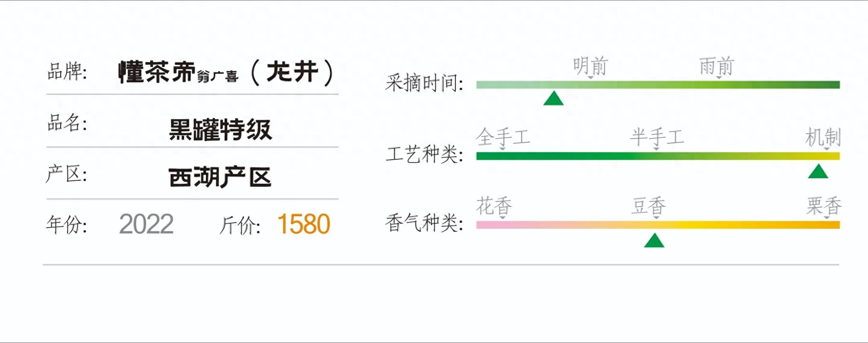Click the green triangle under 香气种类 bar
Viewport: 868px width, 343px height.
(x=654, y=240)
